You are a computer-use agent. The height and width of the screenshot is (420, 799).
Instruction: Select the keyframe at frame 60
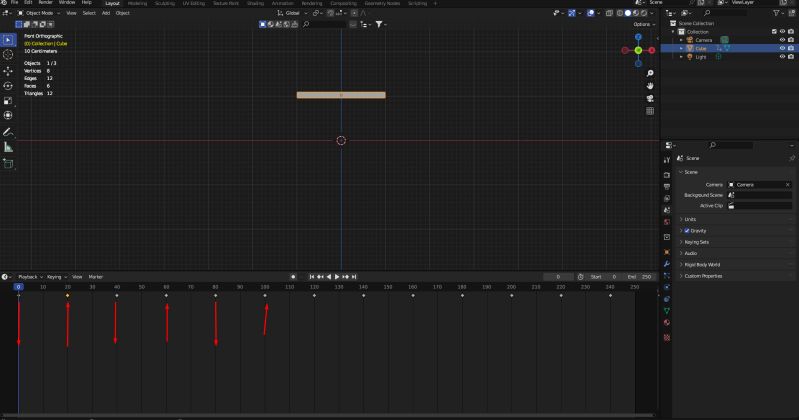[x=166, y=296]
